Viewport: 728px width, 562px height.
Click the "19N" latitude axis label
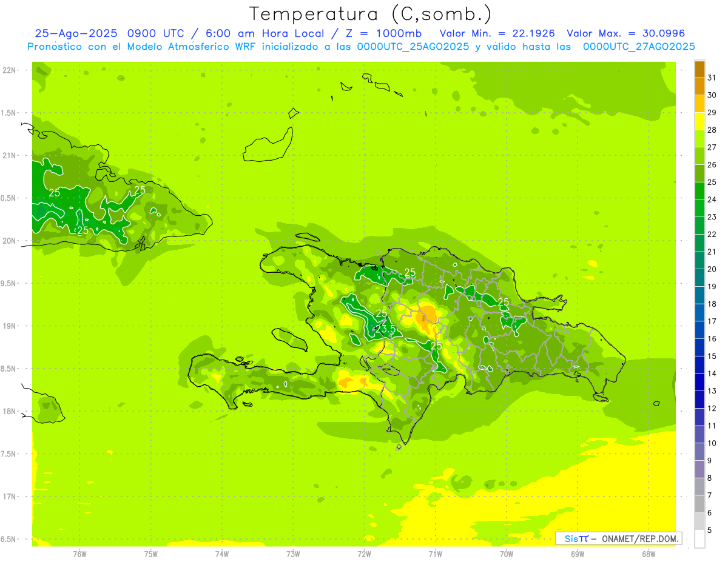point(8,326)
